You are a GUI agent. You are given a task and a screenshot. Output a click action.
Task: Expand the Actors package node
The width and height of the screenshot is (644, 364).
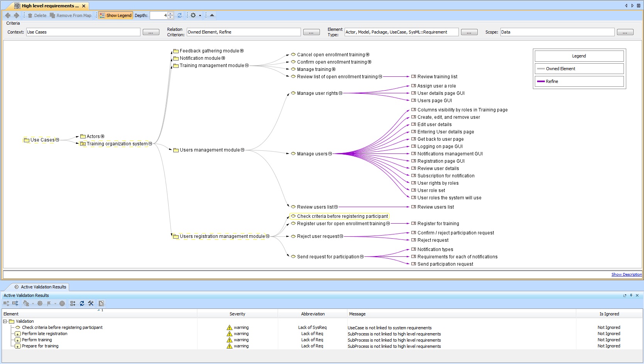(x=102, y=136)
